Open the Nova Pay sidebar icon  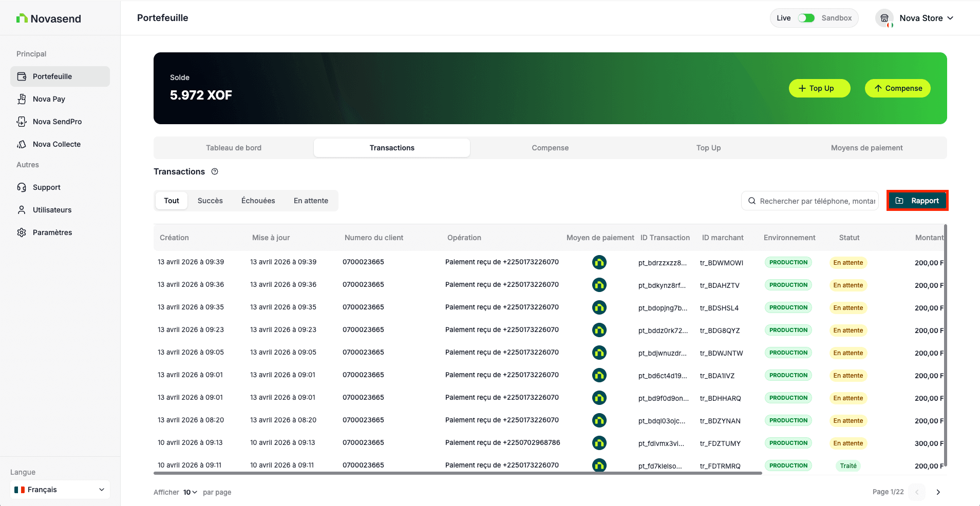click(22, 99)
